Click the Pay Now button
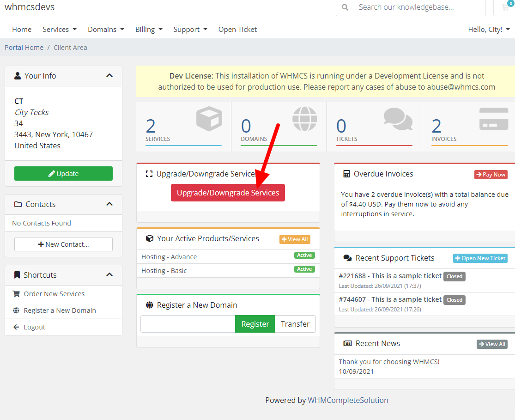This screenshot has width=515, height=420. [491, 175]
